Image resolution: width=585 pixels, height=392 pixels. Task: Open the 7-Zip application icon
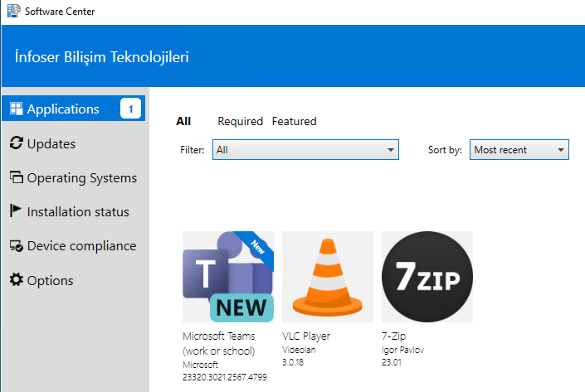pos(427,277)
